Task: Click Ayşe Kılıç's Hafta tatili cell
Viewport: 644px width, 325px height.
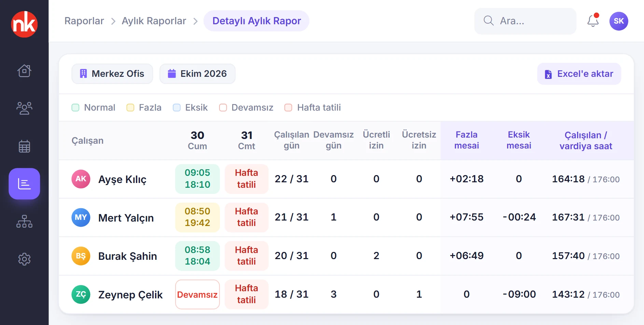Action: pyautogui.click(x=247, y=179)
